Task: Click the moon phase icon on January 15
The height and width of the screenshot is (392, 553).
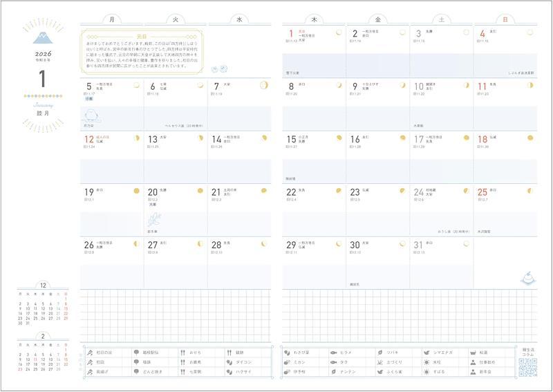Action: (x=339, y=138)
